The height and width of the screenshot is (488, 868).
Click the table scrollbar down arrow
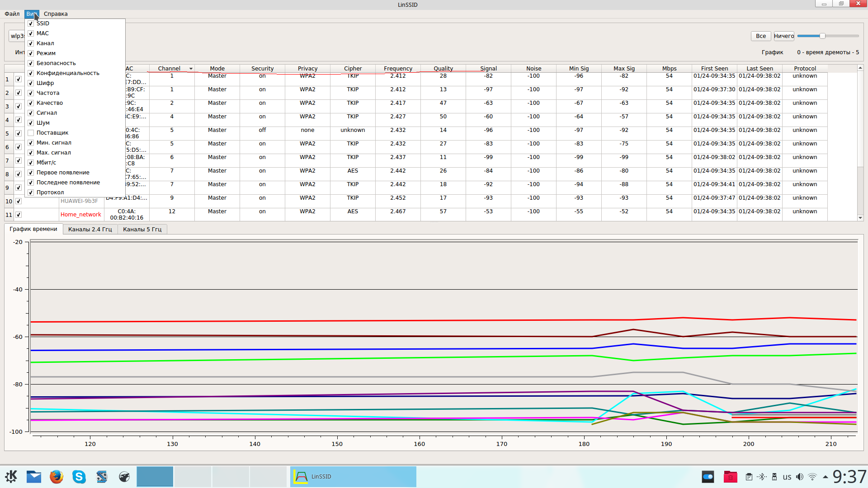(860, 218)
